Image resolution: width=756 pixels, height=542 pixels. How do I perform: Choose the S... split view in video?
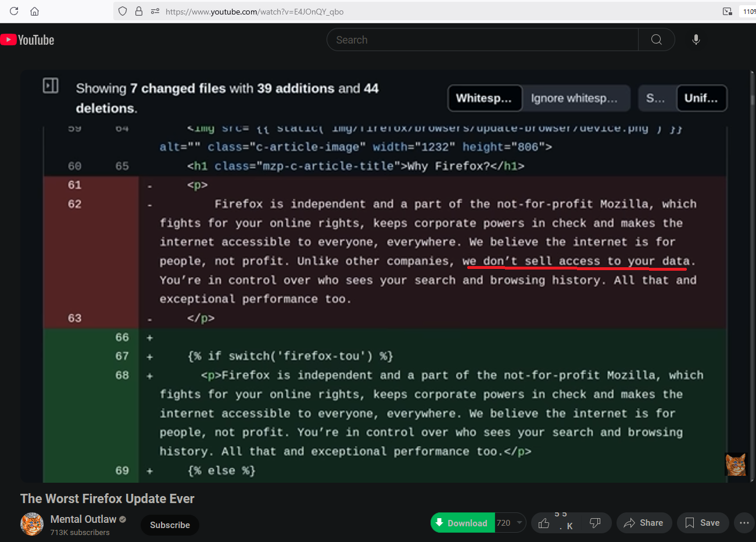click(x=657, y=98)
